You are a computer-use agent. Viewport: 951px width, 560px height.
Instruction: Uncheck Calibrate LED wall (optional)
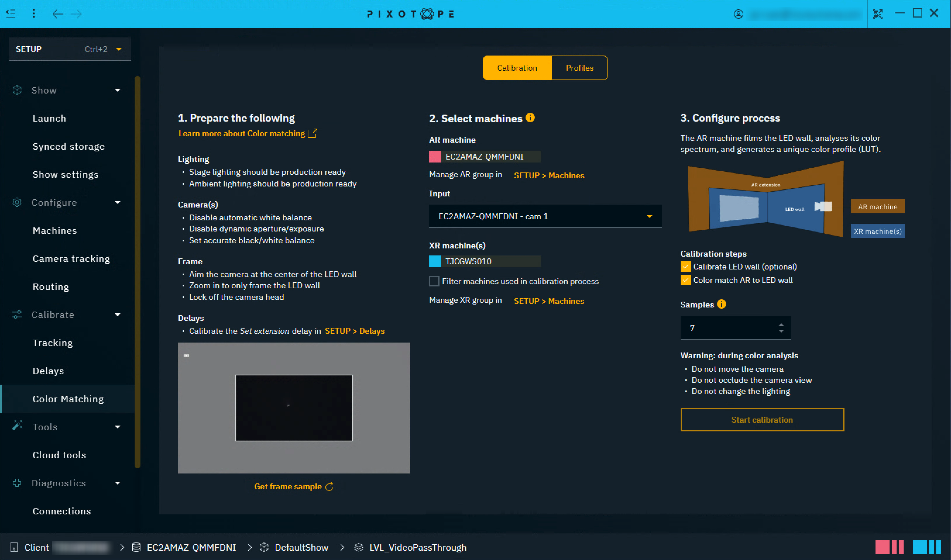[686, 267]
